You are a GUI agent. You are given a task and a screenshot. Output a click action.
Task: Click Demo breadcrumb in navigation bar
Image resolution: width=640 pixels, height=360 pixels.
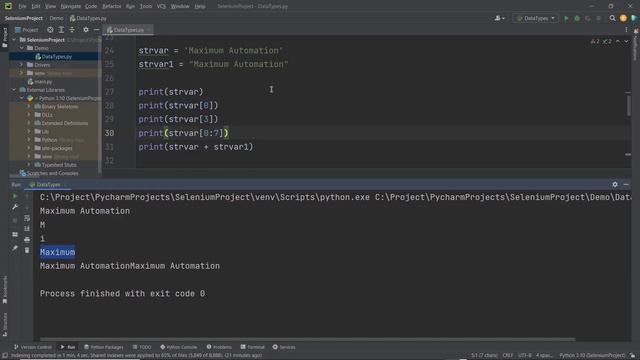tap(56, 18)
